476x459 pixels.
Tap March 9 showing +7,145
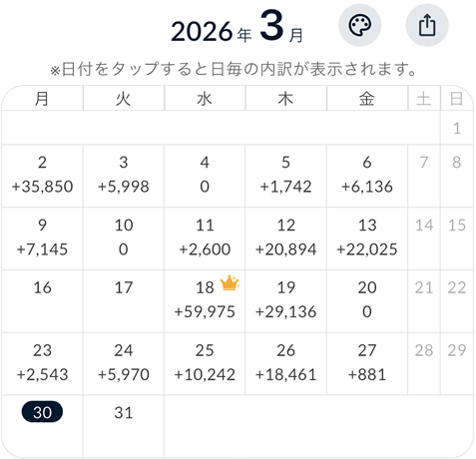click(42, 238)
